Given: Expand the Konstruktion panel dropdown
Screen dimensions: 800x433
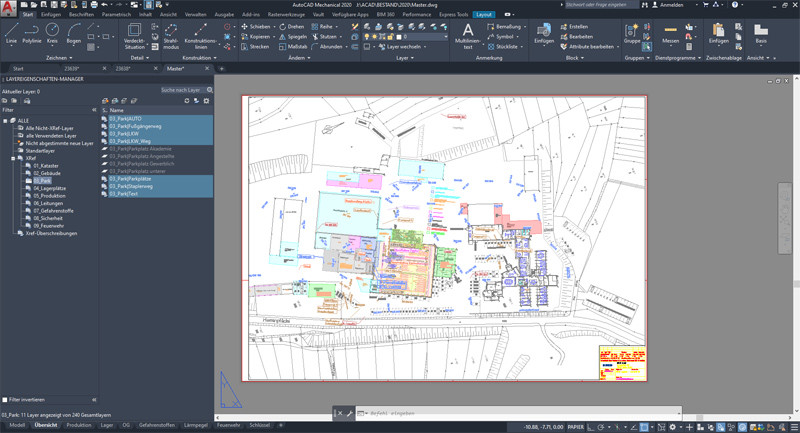Looking at the screenshot, I should 199,58.
